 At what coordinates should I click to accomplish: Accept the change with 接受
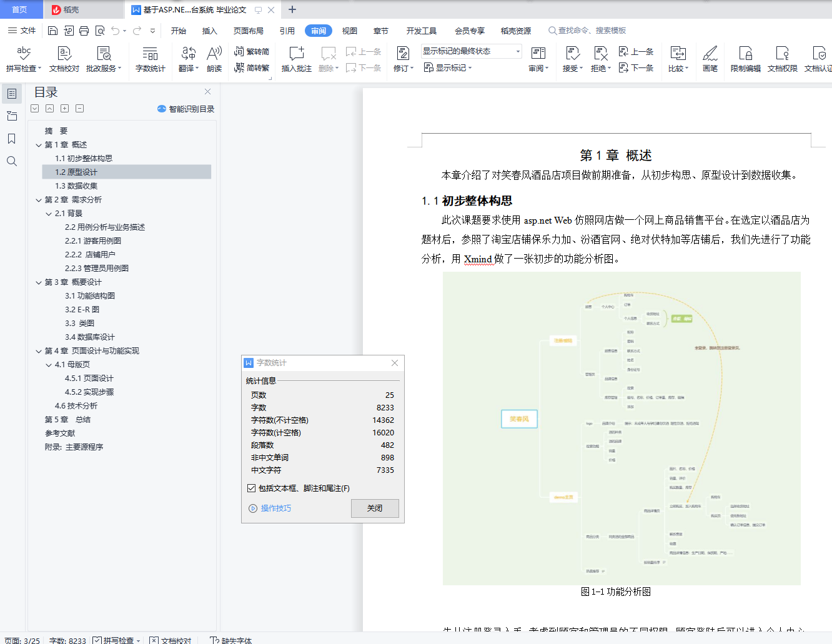pyautogui.click(x=572, y=59)
